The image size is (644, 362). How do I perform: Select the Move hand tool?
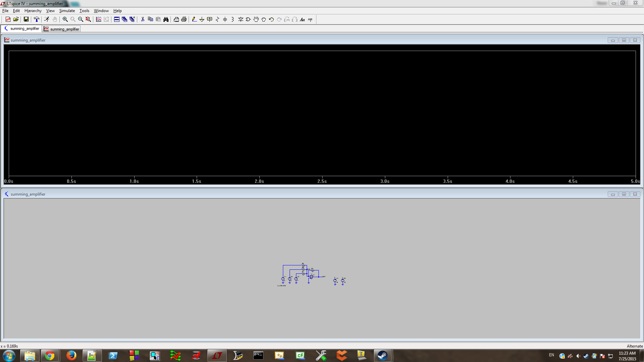tap(256, 19)
